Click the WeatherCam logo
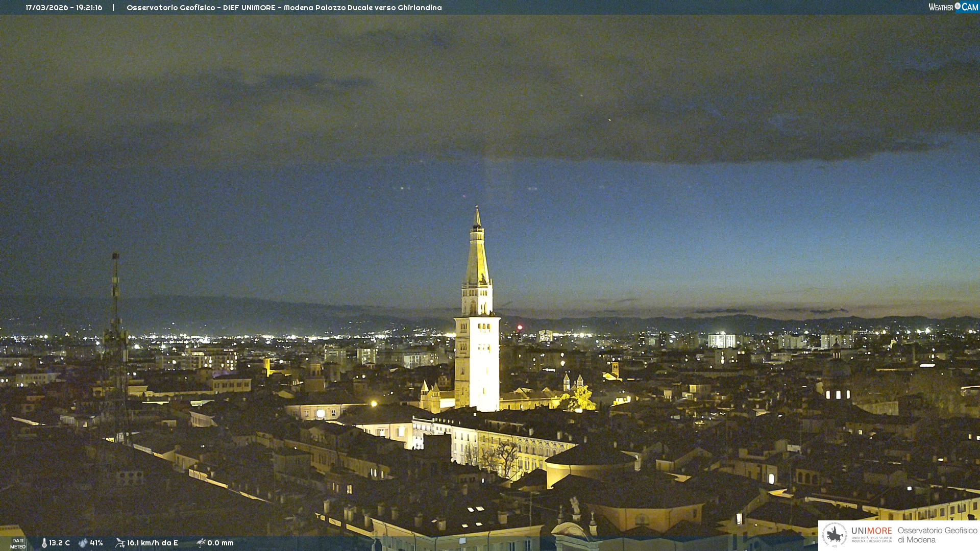This screenshot has height=551, width=980. [x=953, y=7]
